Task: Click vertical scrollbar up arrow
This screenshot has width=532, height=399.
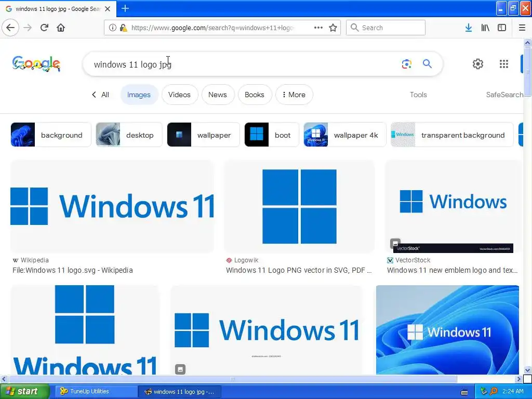Action: point(527,43)
